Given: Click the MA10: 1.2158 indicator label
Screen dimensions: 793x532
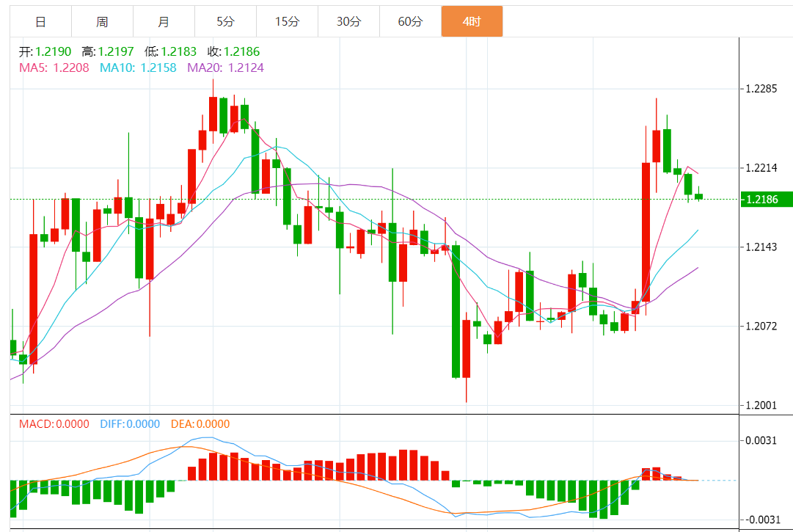Looking at the screenshot, I should pyautogui.click(x=138, y=68).
